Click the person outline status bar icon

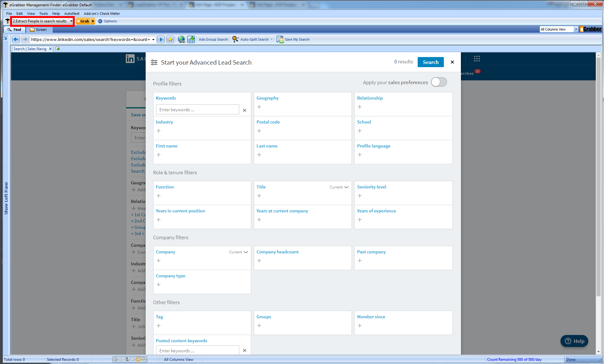(x=121, y=359)
